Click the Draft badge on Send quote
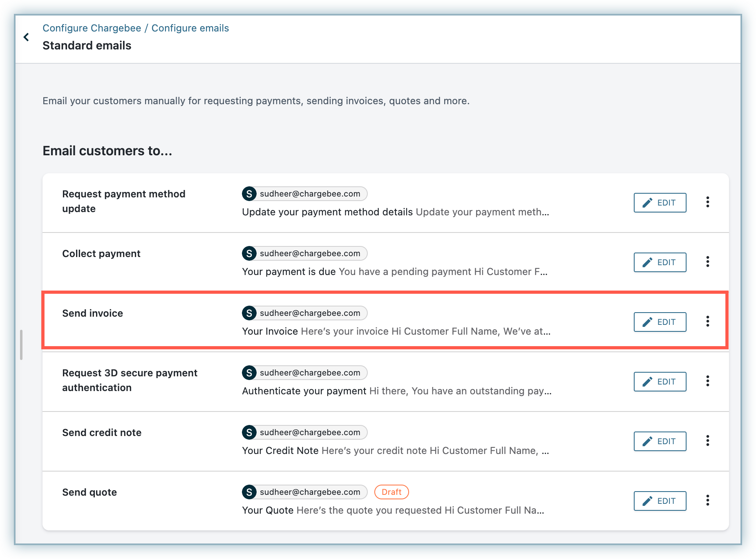756x559 pixels. pyautogui.click(x=391, y=492)
